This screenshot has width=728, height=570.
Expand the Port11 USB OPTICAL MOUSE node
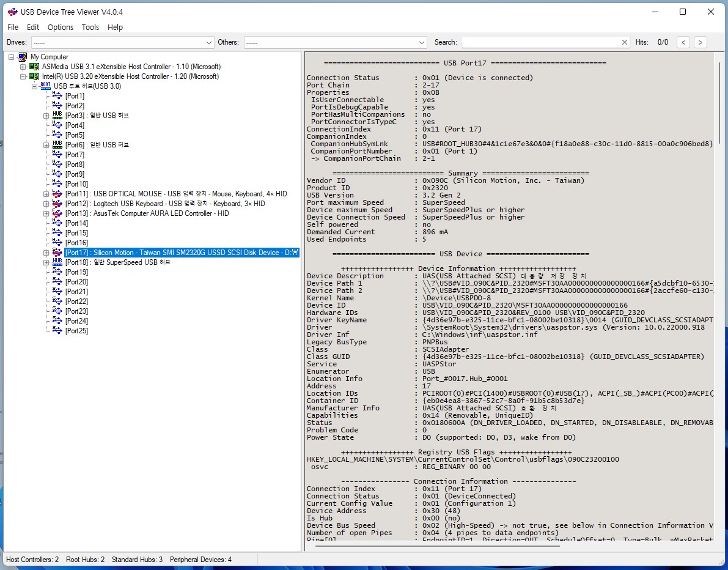pos(46,194)
